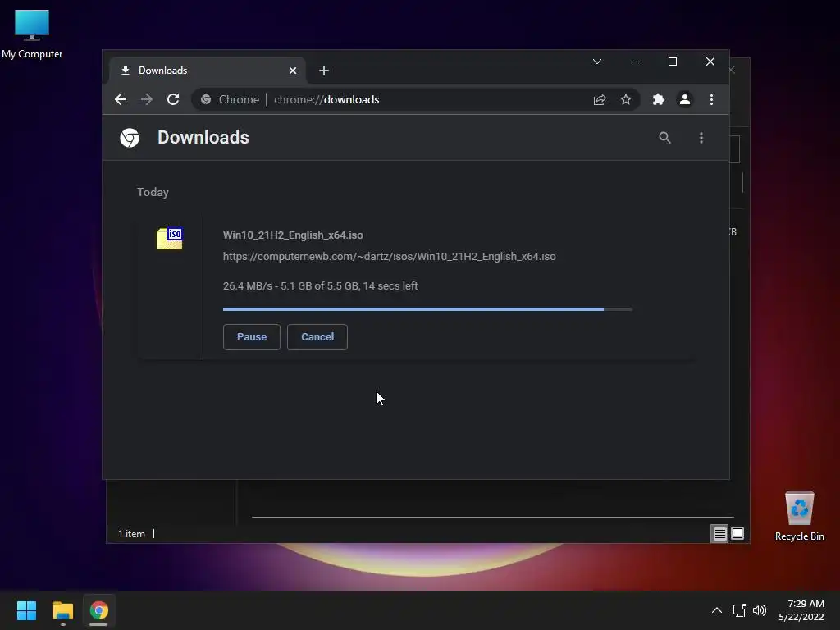This screenshot has width=840, height=630.
Task: Open File Explorer from the taskbar
Action: coord(62,610)
